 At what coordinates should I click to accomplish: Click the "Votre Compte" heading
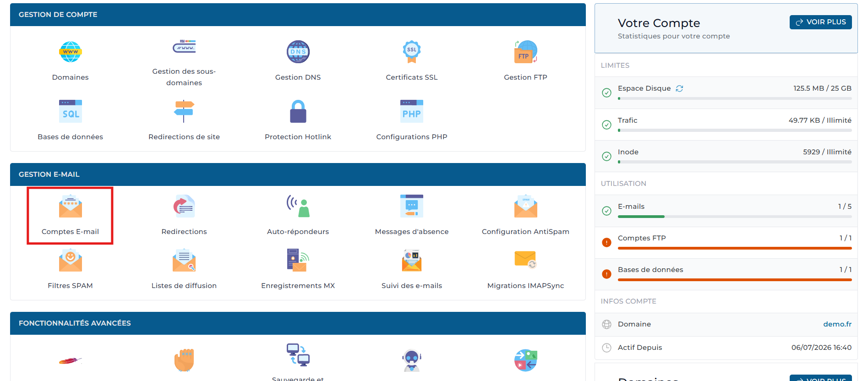659,23
